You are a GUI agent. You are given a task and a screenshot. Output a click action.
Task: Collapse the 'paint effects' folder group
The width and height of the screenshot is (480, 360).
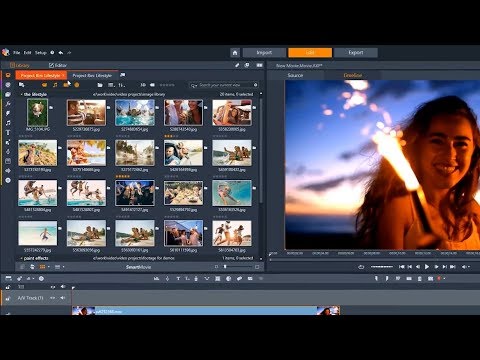click(x=21, y=258)
